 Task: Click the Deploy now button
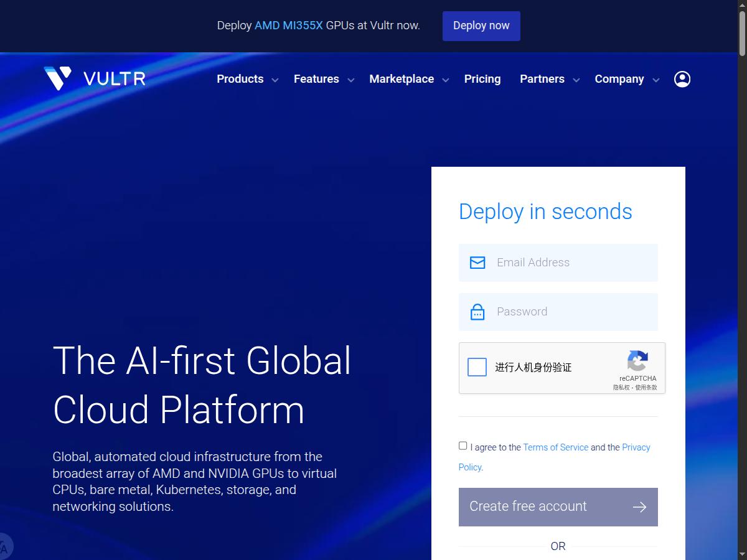click(481, 26)
